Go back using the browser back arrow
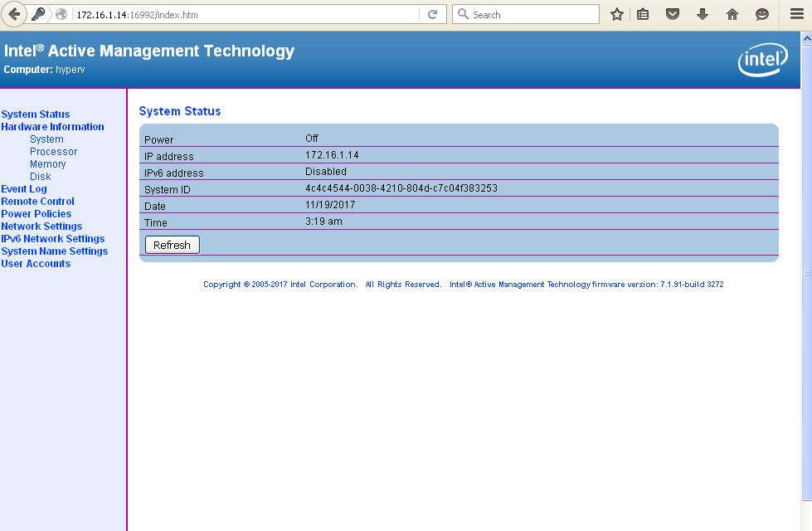This screenshot has width=812, height=531. click(14, 14)
